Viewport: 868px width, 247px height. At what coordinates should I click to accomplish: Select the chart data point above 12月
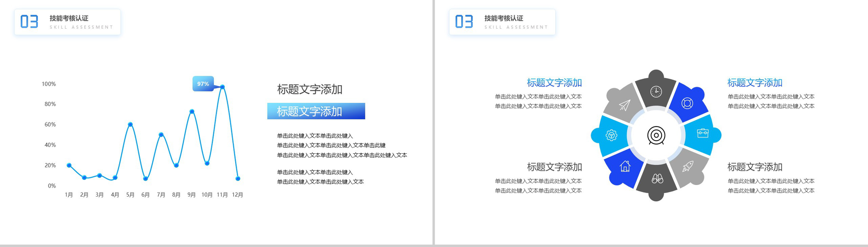coord(238,178)
